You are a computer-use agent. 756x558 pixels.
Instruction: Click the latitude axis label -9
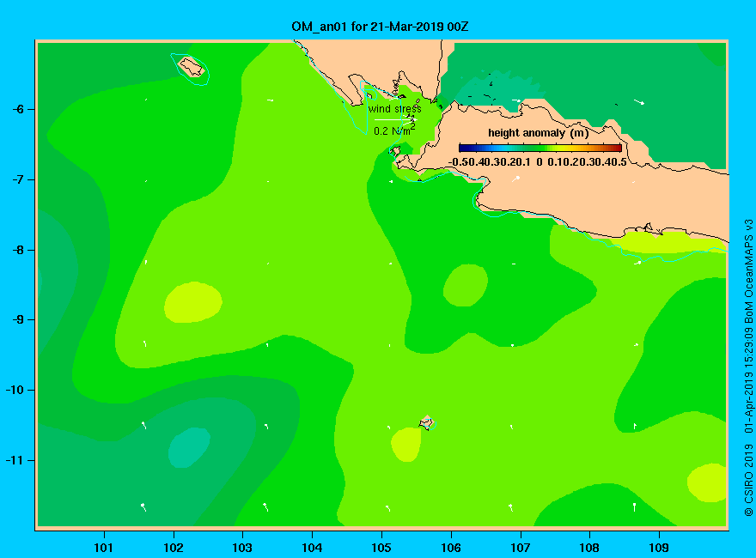[18, 320]
